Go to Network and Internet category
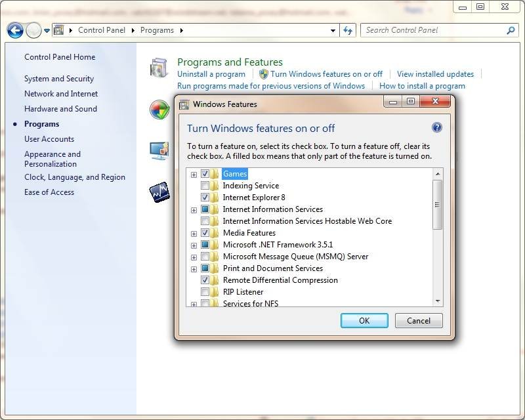 [x=61, y=94]
